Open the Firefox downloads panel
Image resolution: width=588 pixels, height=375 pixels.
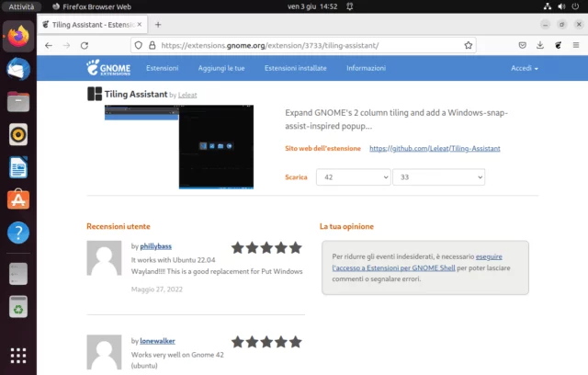click(540, 45)
